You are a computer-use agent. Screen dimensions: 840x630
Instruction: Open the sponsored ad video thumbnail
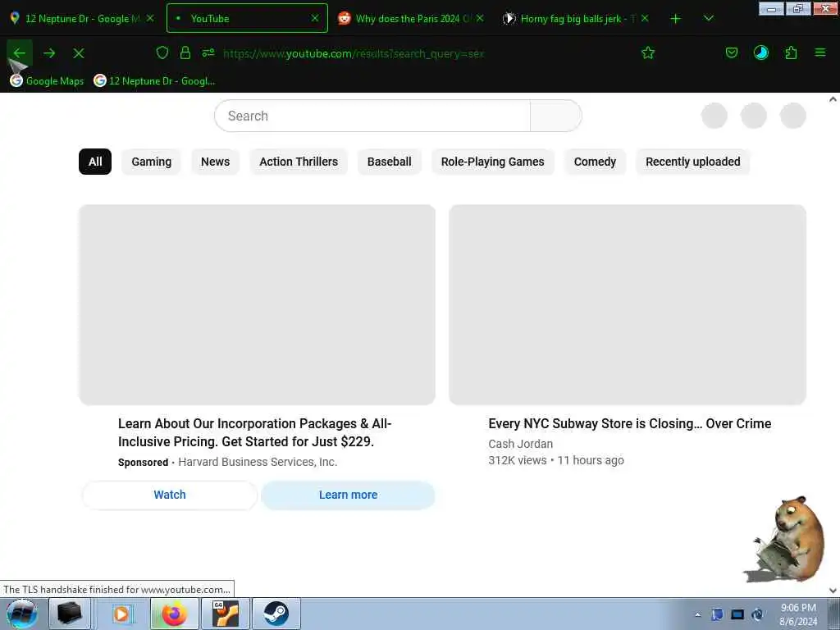[257, 304]
